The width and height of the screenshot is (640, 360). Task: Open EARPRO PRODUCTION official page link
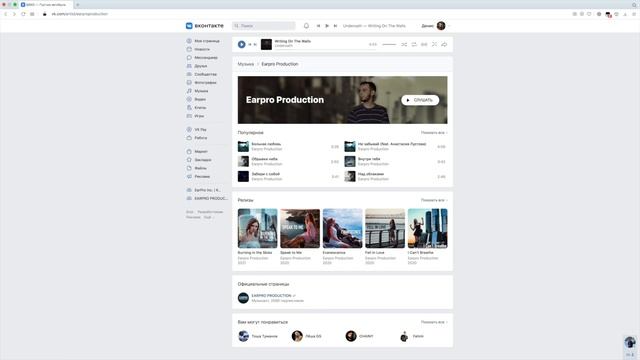pos(271,296)
